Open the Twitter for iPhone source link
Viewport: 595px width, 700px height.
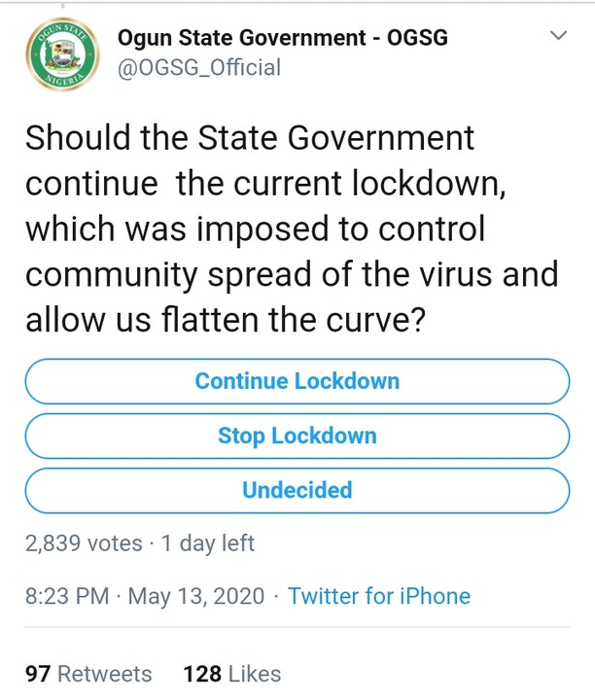(x=379, y=596)
